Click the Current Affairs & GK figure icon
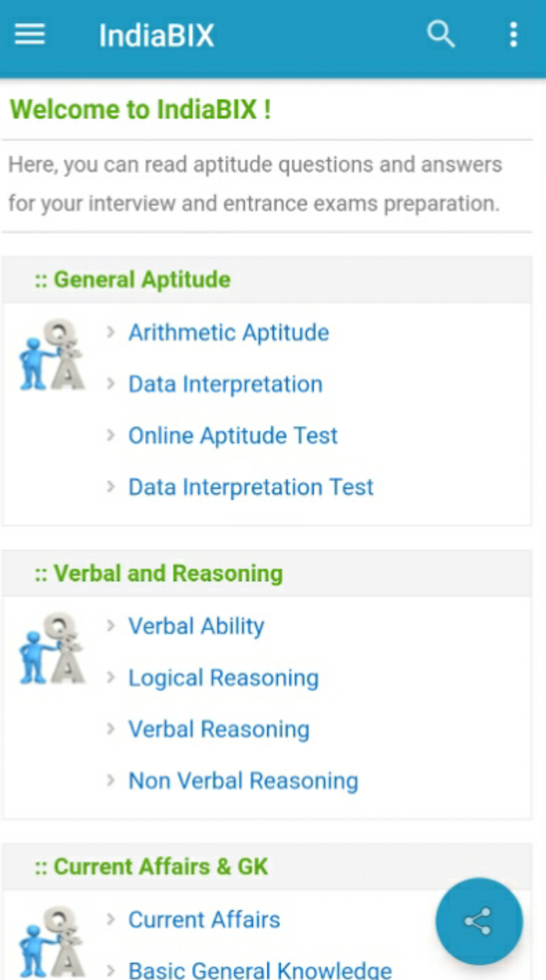Screen dimensions: 546x980 click(51, 942)
